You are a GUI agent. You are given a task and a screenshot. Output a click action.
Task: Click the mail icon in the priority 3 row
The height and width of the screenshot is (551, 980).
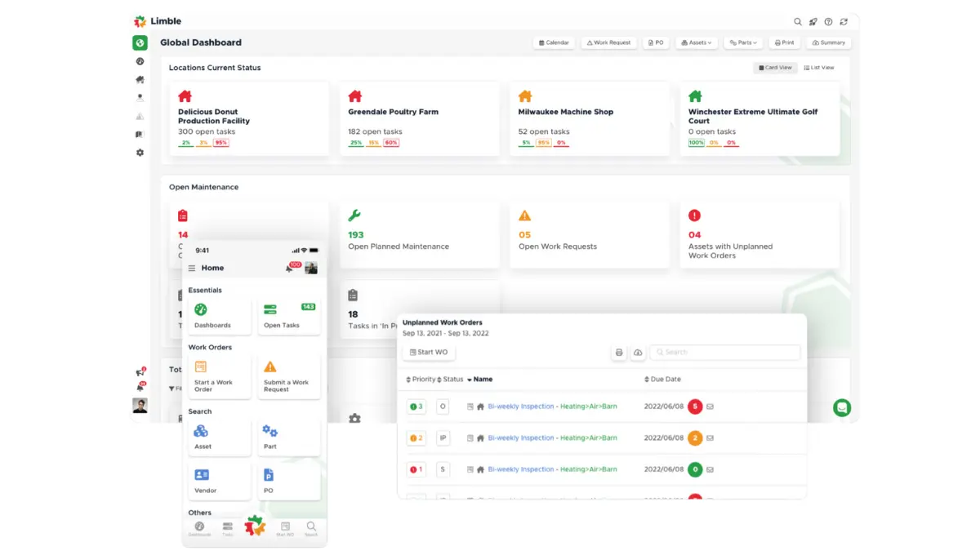710,406
